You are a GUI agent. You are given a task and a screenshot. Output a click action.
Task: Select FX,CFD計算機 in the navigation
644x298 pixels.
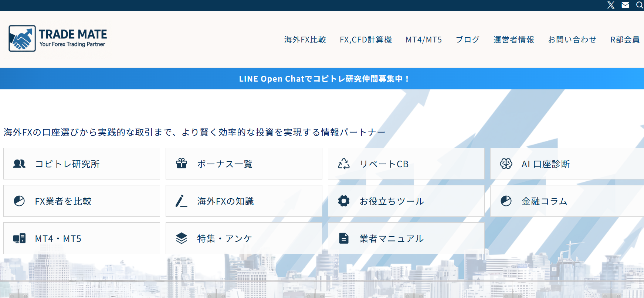click(366, 40)
